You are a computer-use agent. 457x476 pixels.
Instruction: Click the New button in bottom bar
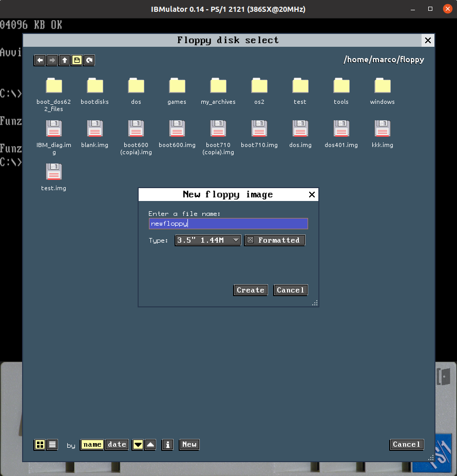pyautogui.click(x=189, y=445)
